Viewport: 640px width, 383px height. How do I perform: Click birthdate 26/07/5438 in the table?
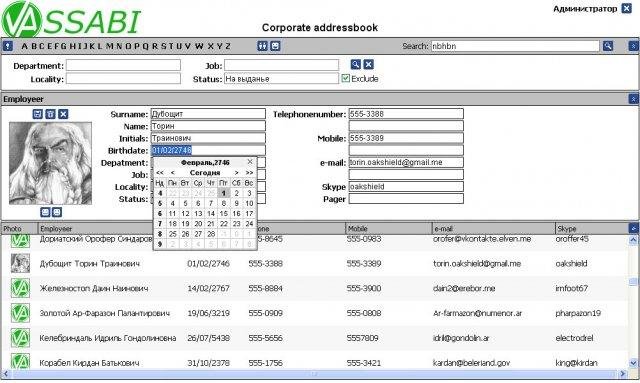coord(208,338)
